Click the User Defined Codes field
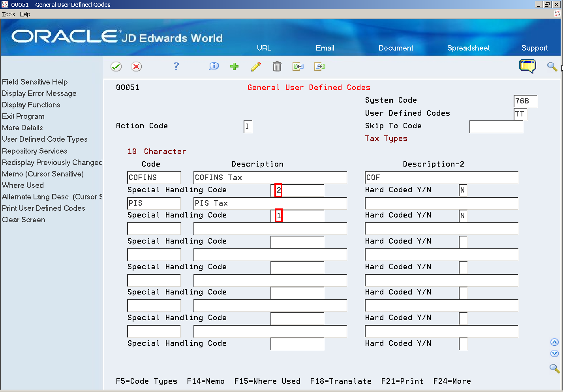This screenshot has width=563, height=392. tap(520, 114)
